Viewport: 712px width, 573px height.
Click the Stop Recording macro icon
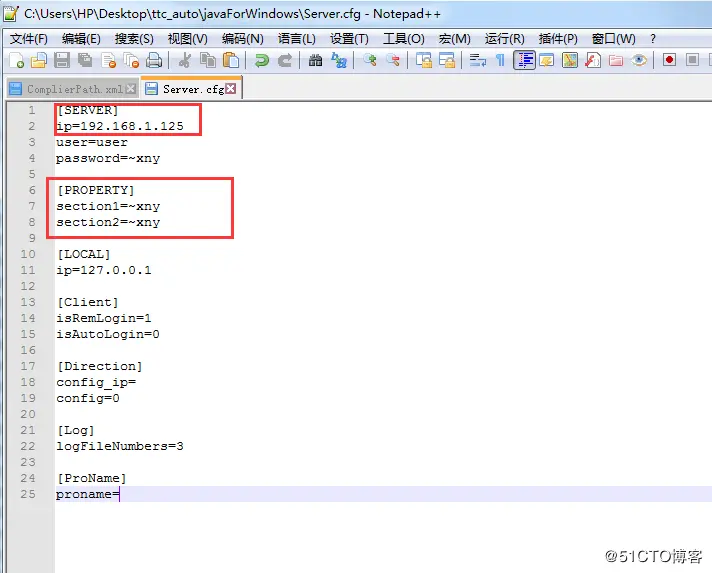[x=692, y=60]
